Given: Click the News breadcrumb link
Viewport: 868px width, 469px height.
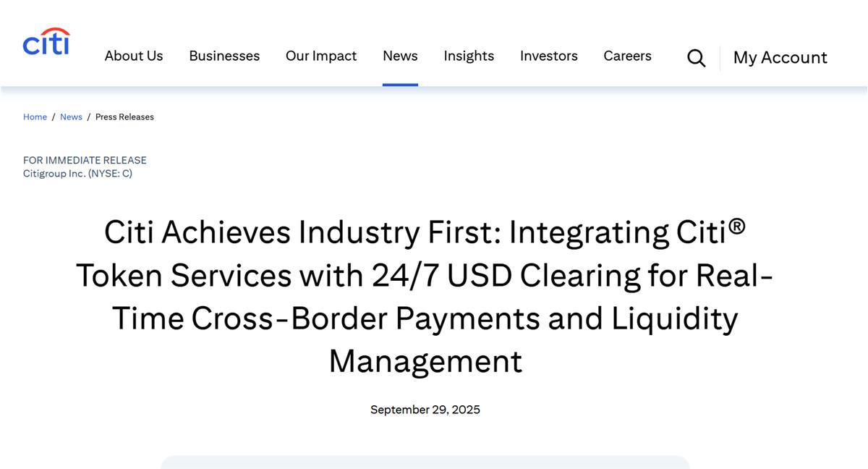Looking at the screenshot, I should [71, 117].
